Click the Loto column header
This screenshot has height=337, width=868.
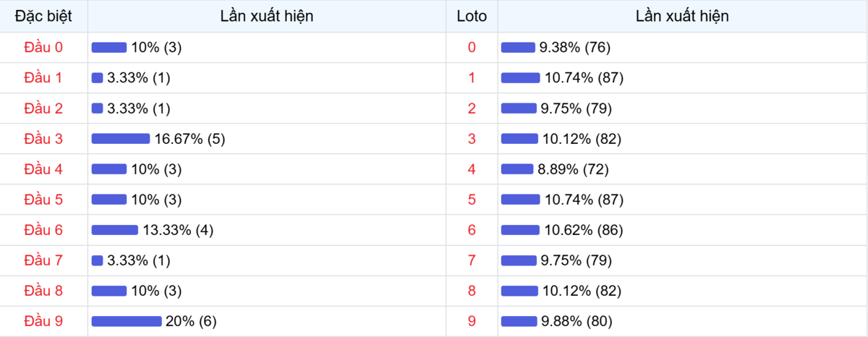tap(472, 16)
